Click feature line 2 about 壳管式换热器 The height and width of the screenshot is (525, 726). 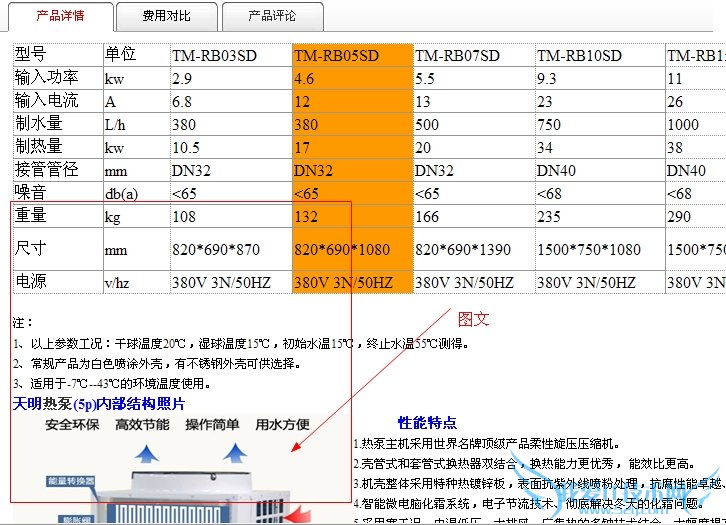[524, 464]
